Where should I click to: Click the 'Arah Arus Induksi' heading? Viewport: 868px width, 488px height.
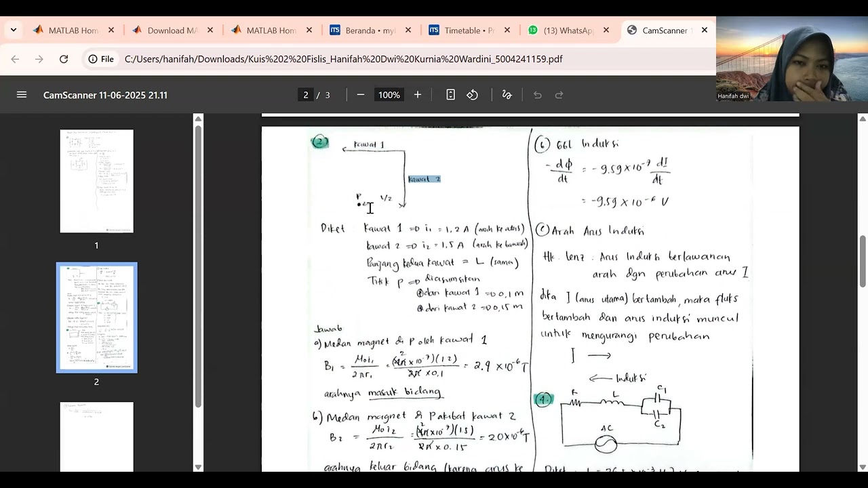click(x=597, y=231)
